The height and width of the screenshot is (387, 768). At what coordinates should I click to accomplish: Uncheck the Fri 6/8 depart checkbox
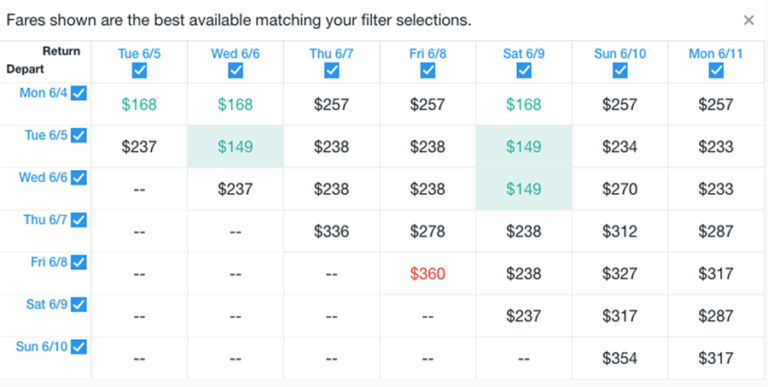tap(79, 262)
